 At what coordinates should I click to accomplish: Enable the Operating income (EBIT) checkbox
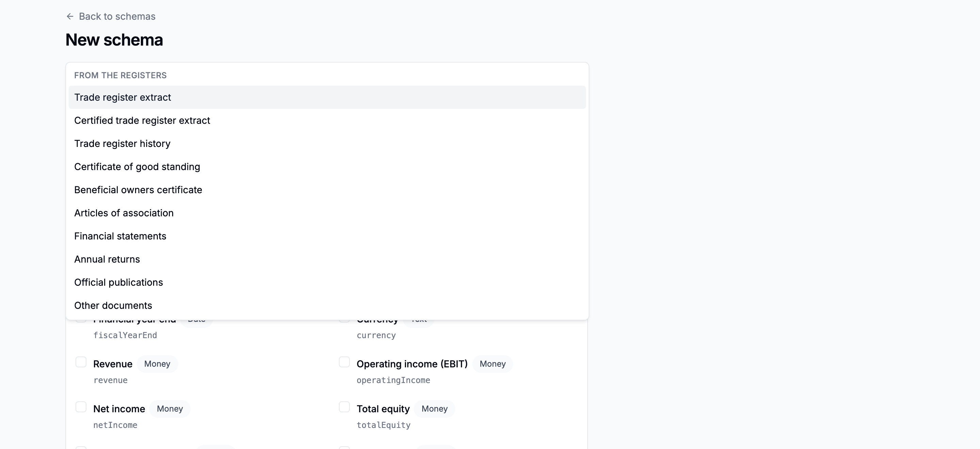[344, 362]
